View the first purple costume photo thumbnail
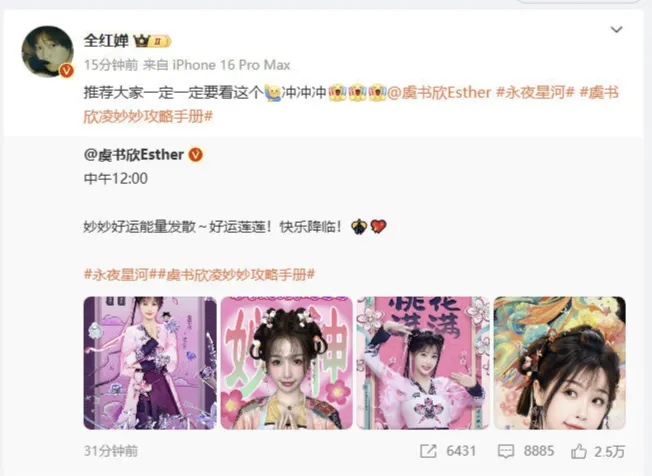Screen dimensions: 652x476 click(x=150, y=363)
